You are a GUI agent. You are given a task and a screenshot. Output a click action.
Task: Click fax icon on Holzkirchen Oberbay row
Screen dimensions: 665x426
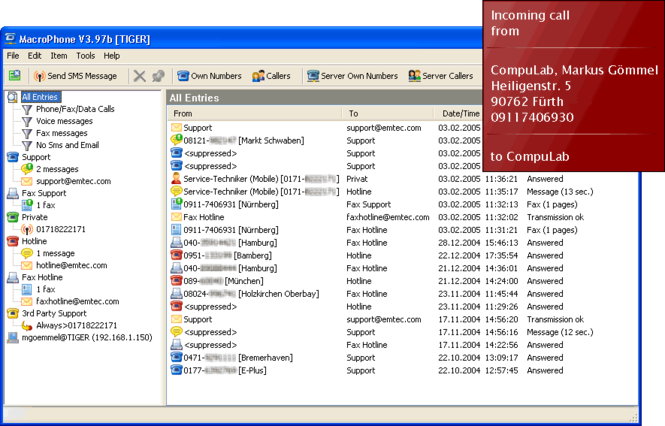(176, 294)
